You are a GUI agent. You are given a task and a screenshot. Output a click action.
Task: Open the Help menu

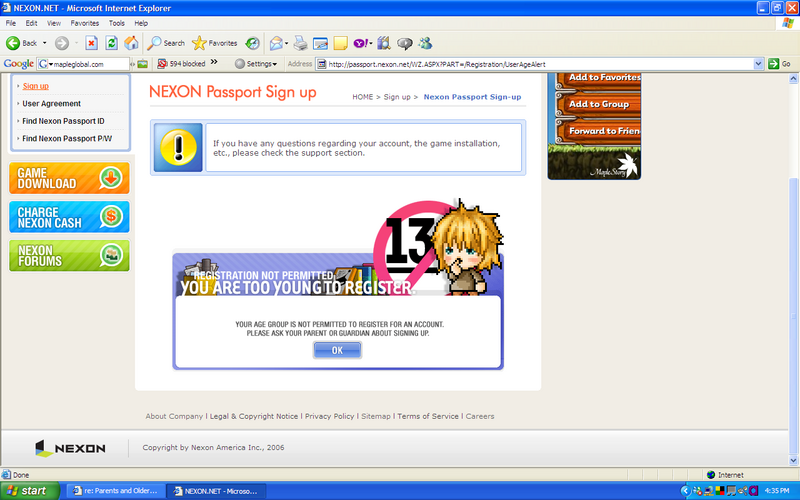point(141,23)
